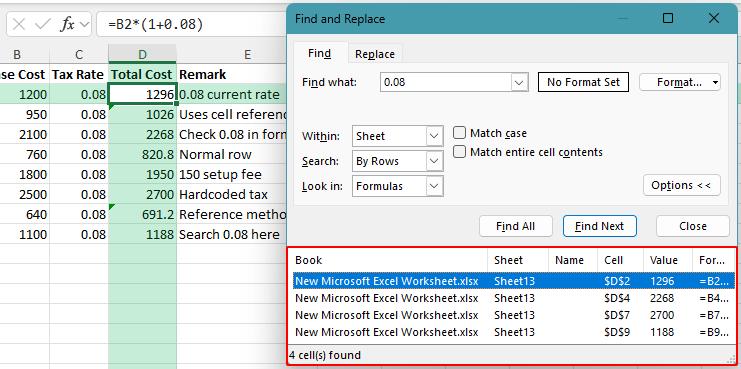Click the Name column header in results
Image resolution: width=741 pixels, height=369 pixels.
[x=573, y=260]
